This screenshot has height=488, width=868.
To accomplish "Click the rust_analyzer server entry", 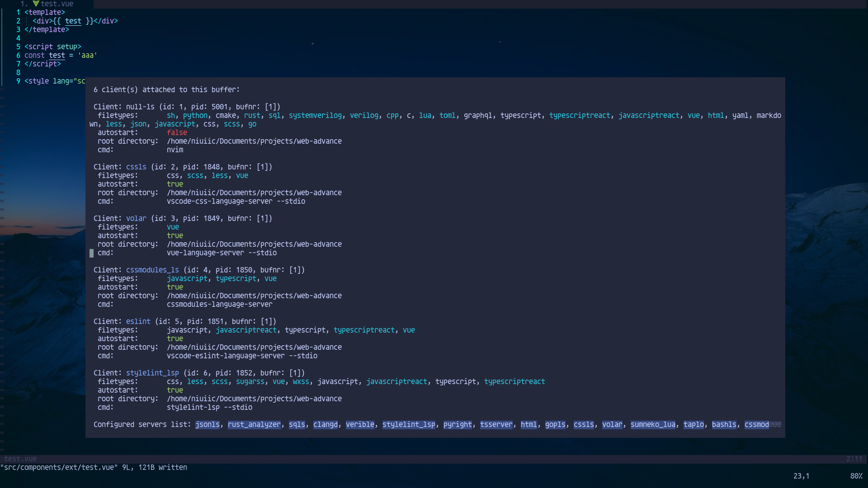I will point(254,425).
